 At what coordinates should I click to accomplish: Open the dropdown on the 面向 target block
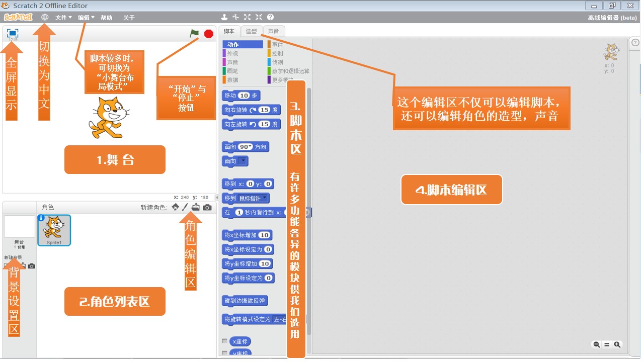pyautogui.click(x=243, y=161)
